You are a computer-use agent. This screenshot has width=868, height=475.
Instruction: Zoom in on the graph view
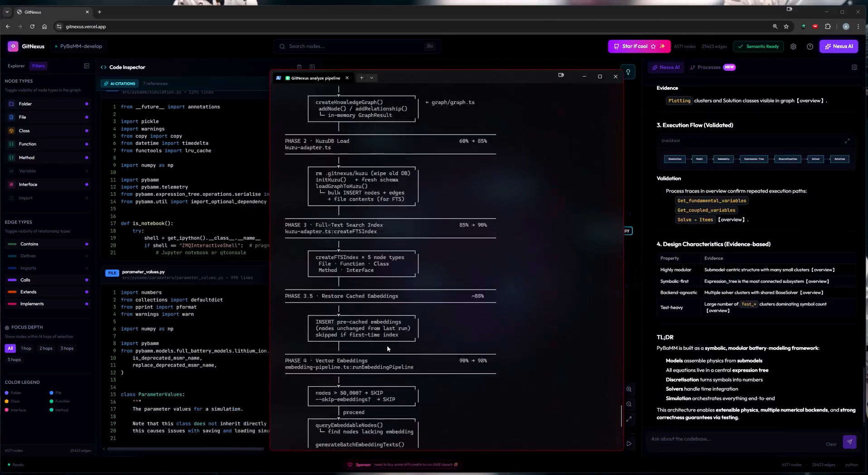pos(629,389)
